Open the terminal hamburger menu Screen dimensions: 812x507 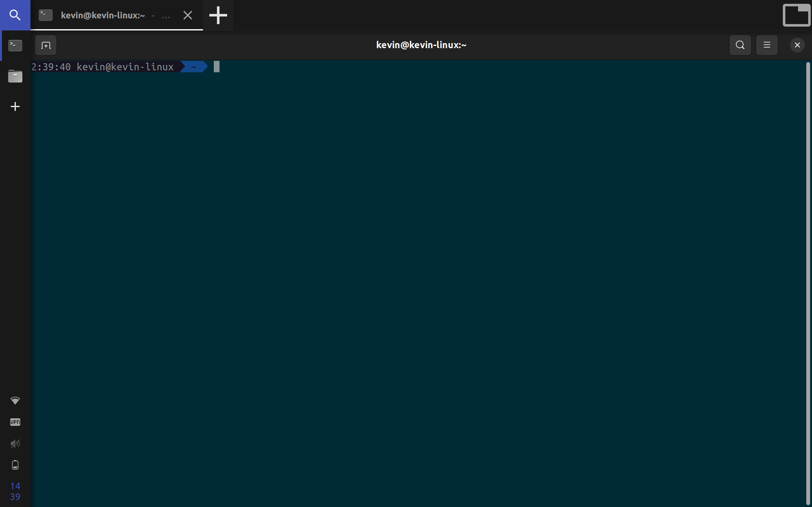[767, 45]
